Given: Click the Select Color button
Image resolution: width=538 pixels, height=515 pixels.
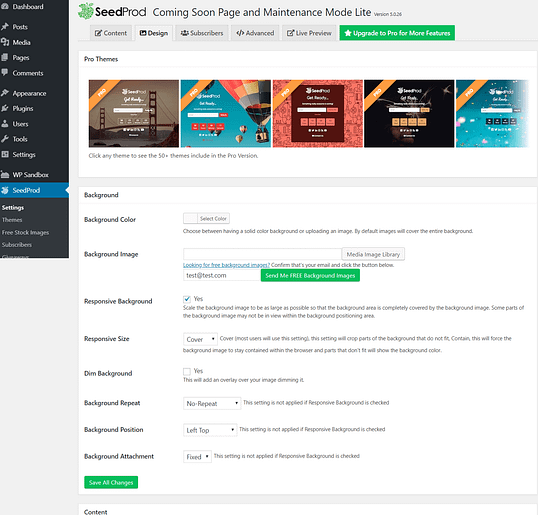Looking at the screenshot, I should coord(213,219).
